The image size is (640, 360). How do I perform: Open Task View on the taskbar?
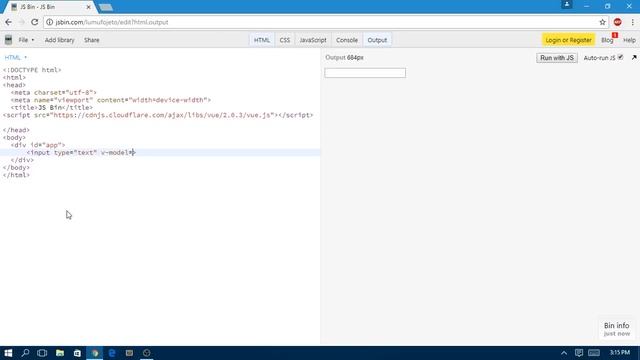[x=42, y=353]
